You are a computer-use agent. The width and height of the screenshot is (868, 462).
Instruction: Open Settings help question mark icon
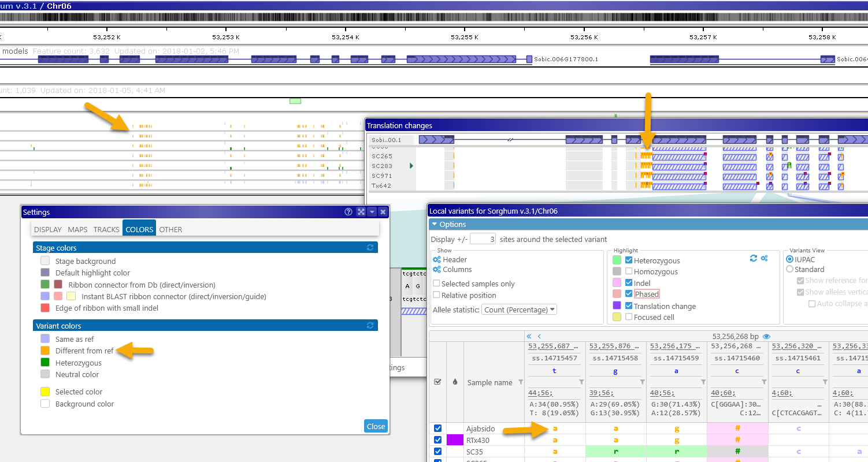pyautogui.click(x=348, y=212)
